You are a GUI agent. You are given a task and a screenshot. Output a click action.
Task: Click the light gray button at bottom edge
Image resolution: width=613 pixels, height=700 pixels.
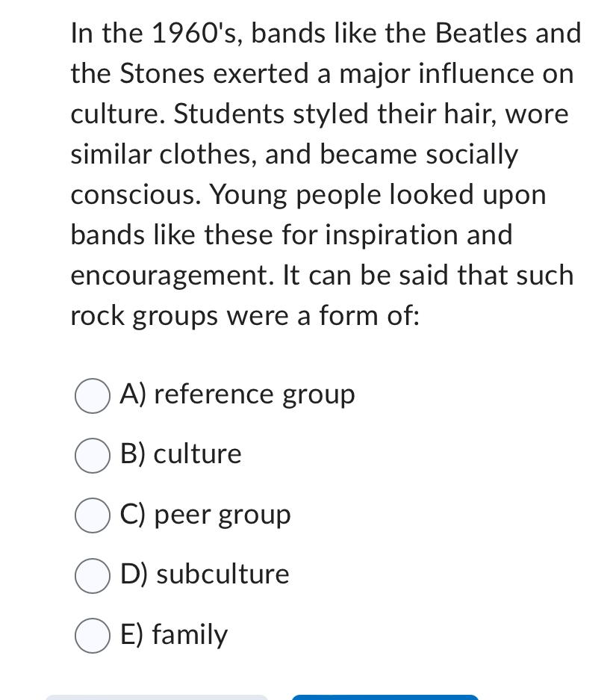point(157,697)
